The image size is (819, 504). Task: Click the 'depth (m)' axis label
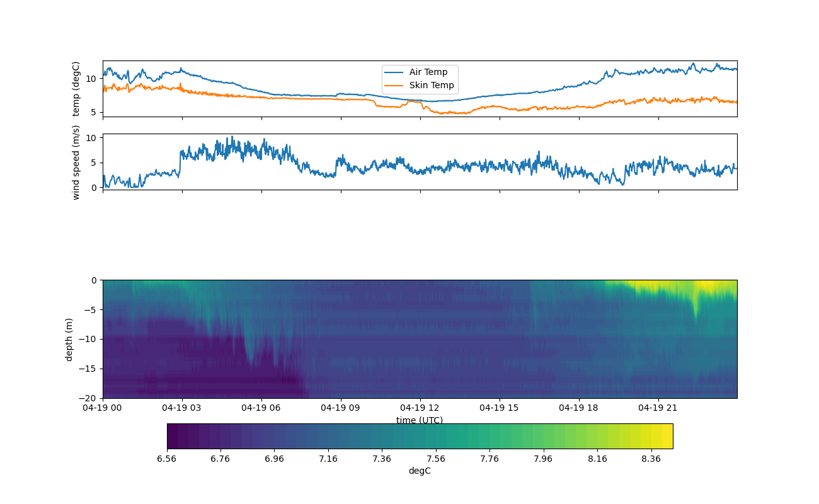[69, 339]
